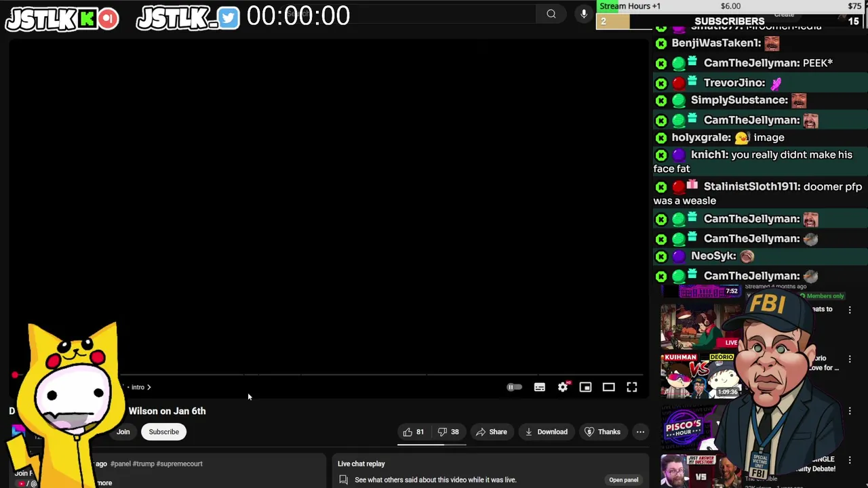Click SimplySubstance's green badge icon
This screenshot has height=488, width=868.
[x=679, y=101]
